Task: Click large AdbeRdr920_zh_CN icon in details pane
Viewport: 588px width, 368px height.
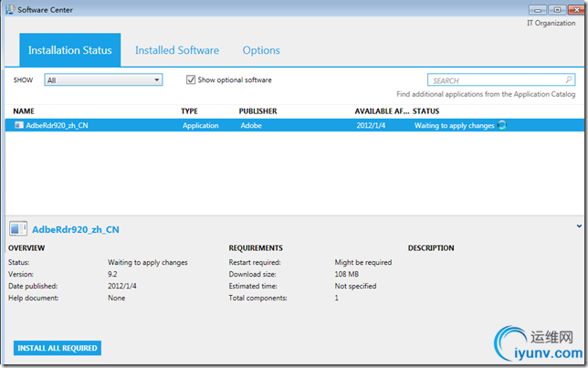Action: click(18, 229)
